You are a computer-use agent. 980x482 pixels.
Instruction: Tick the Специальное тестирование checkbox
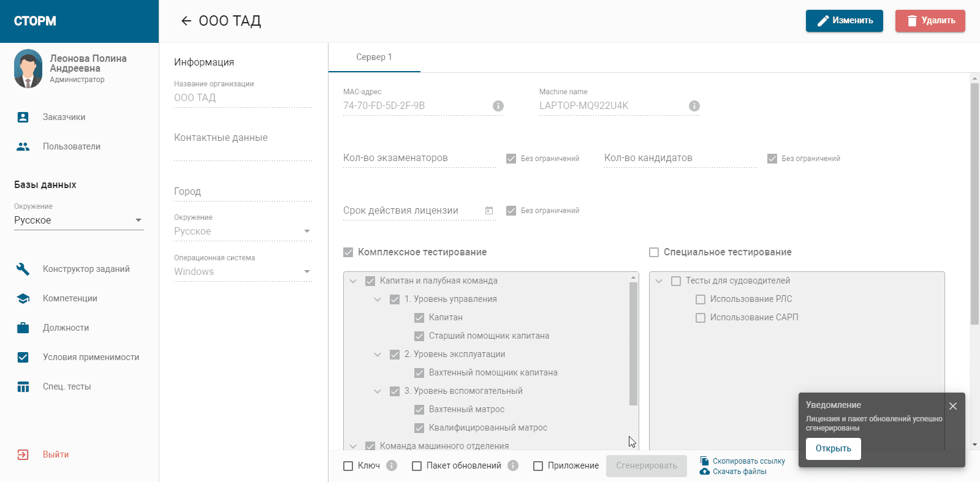(x=654, y=252)
